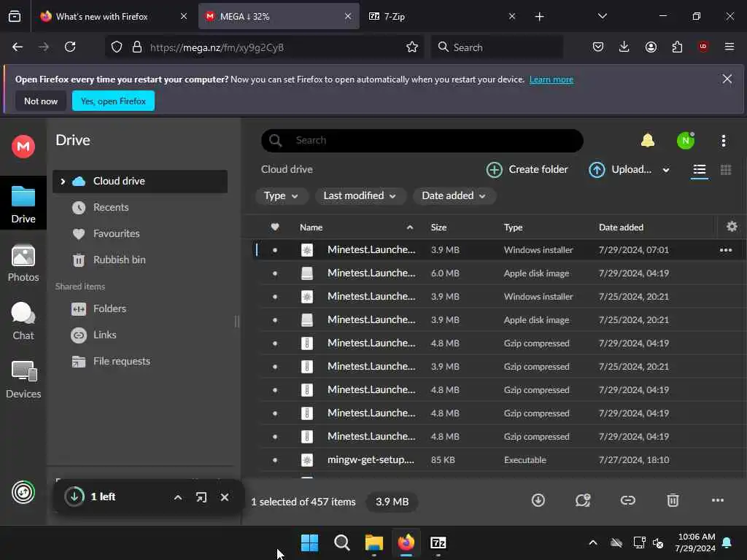Get link for selected file
The width and height of the screenshot is (747, 560).
628,500
